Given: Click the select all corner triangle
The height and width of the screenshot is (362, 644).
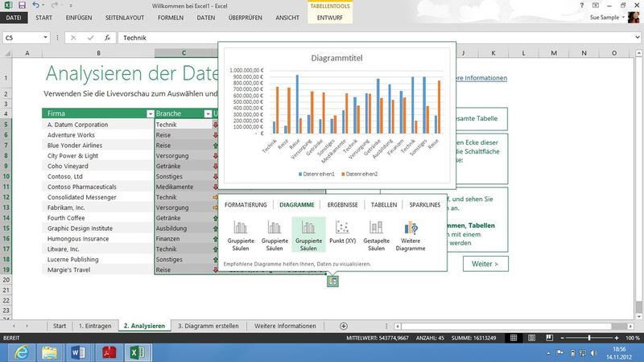Looking at the screenshot, I should 7,53.
